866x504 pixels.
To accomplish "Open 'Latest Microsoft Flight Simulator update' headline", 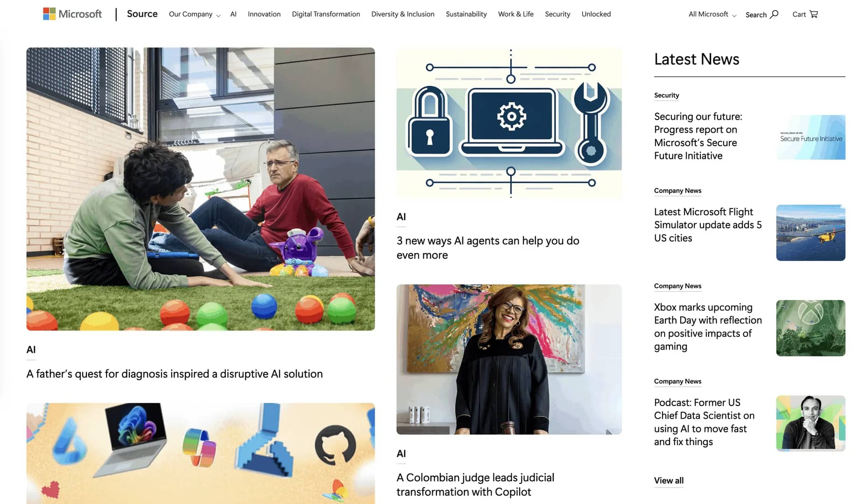I will [x=708, y=224].
